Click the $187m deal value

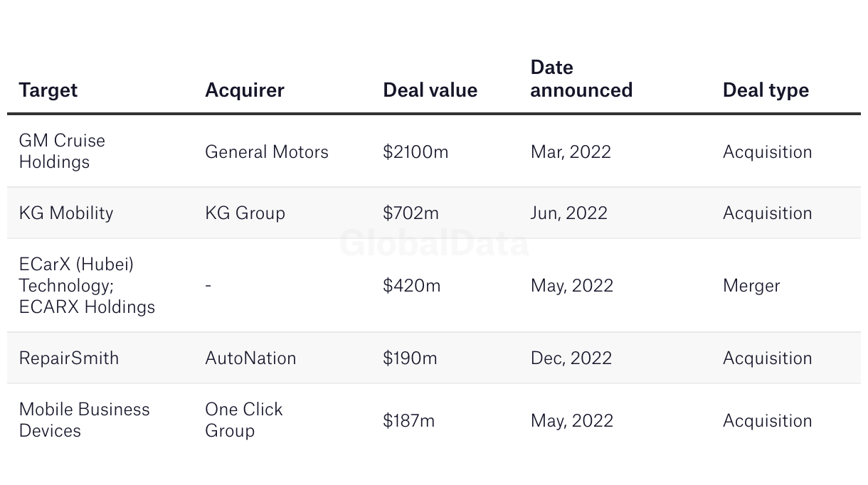(x=408, y=421)
